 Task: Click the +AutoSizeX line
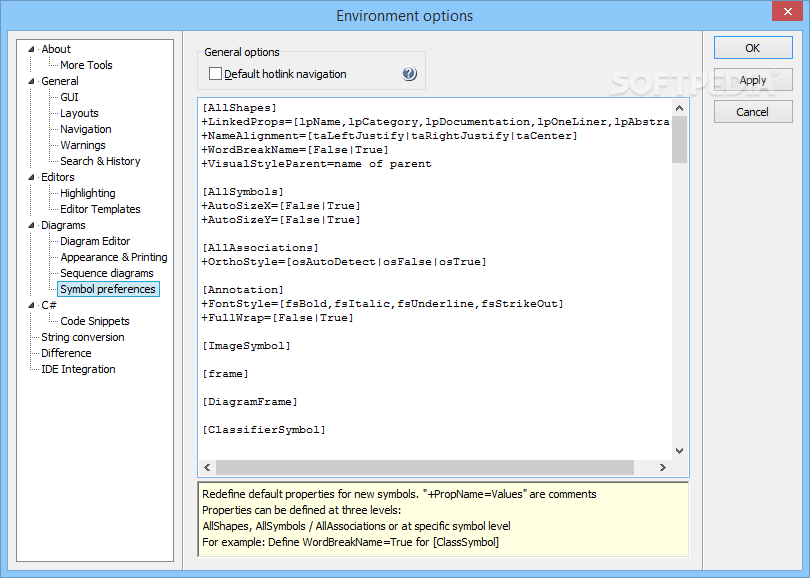point(281,206)
